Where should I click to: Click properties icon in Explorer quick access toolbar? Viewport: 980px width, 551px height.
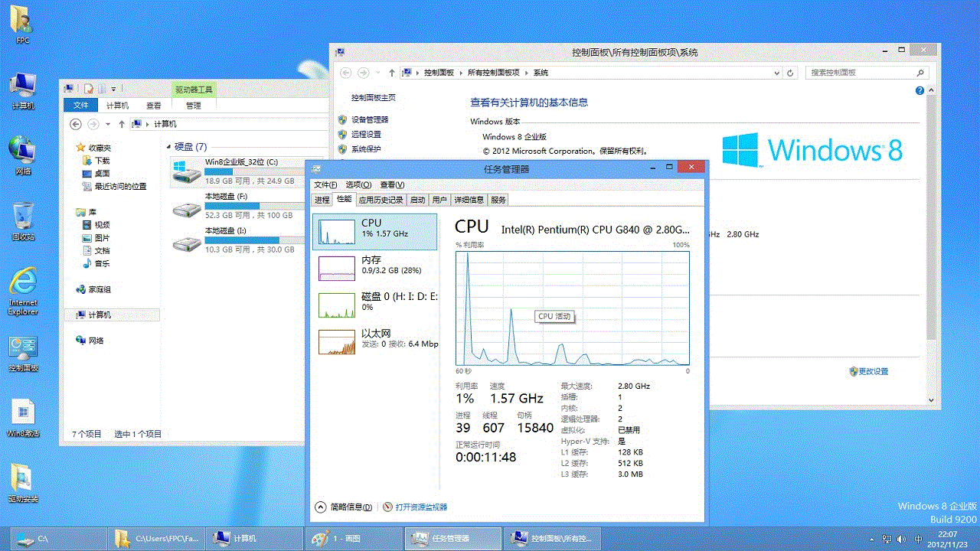[x=89, y=89]
